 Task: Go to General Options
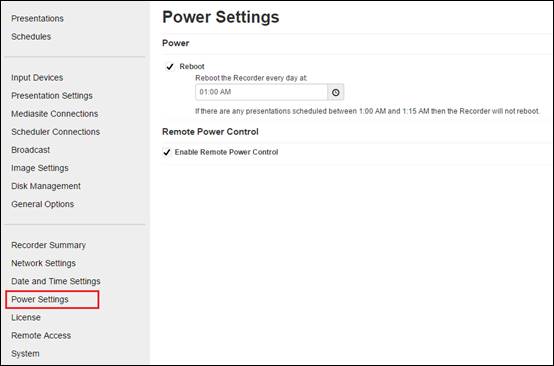tap(43, 204)
